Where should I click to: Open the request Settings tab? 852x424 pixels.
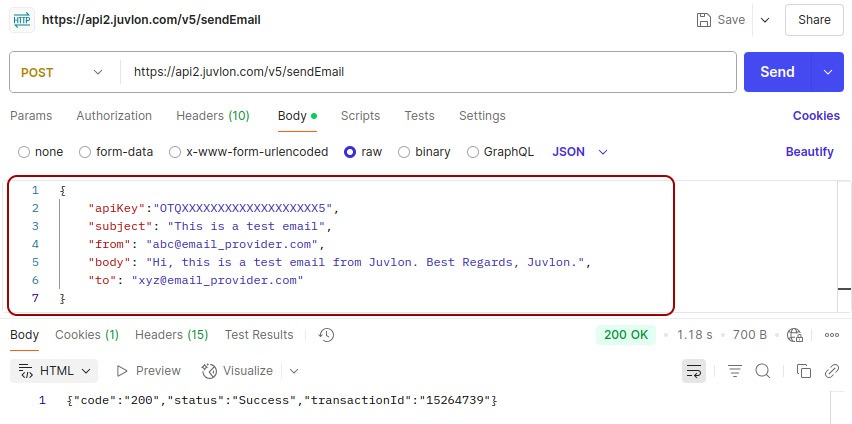pyautogui.click(x=482, y=116)
